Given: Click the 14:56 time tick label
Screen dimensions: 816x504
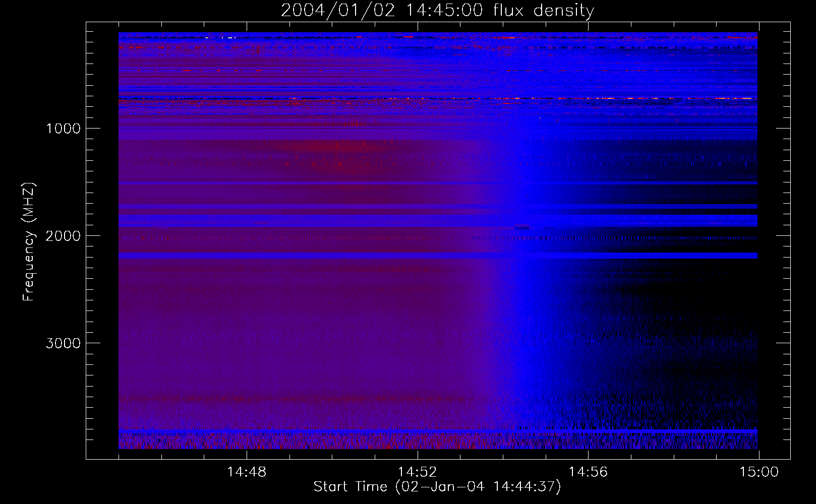Looking at the screenshot, I should pos(588,472).
